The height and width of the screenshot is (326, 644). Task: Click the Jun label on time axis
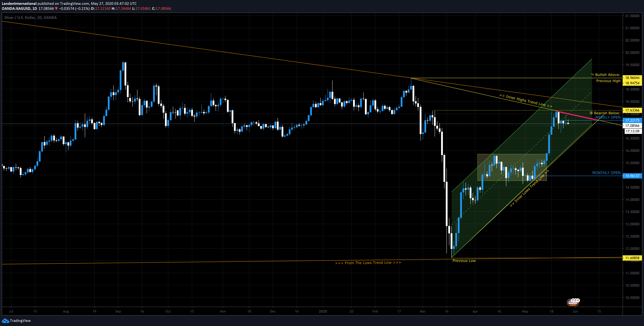(x=575, y=311)
